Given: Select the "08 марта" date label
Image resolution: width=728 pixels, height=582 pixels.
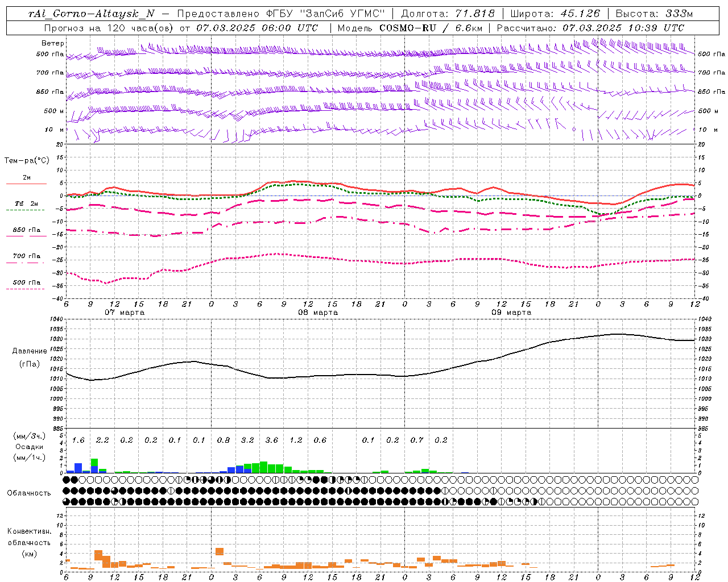Looking at the screenshot, I should pos(318,312).
